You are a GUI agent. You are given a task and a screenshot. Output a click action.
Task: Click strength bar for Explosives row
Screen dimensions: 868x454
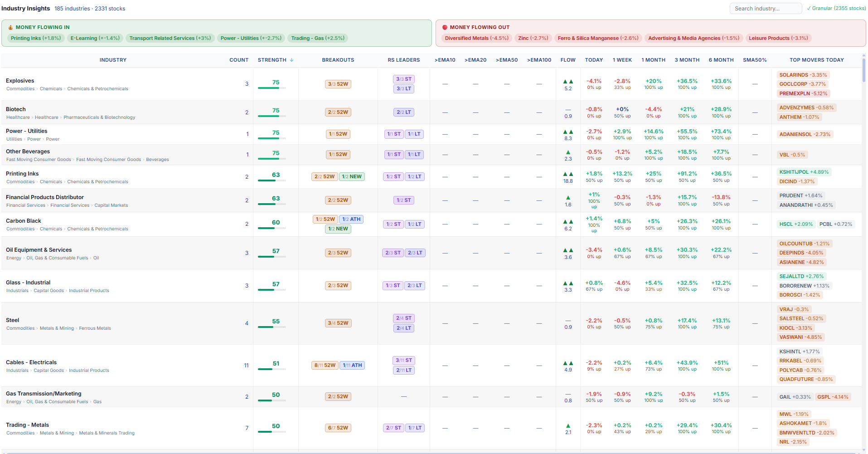point(272,88)
